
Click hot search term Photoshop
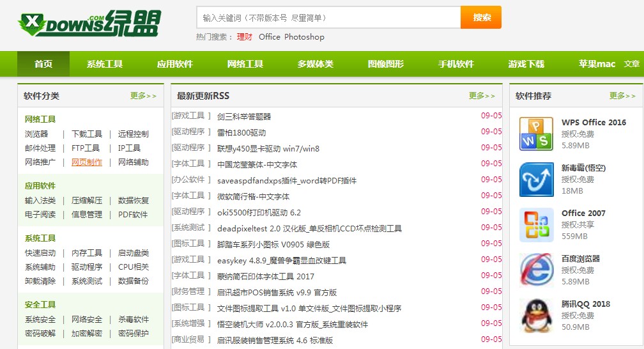[304, 37]
